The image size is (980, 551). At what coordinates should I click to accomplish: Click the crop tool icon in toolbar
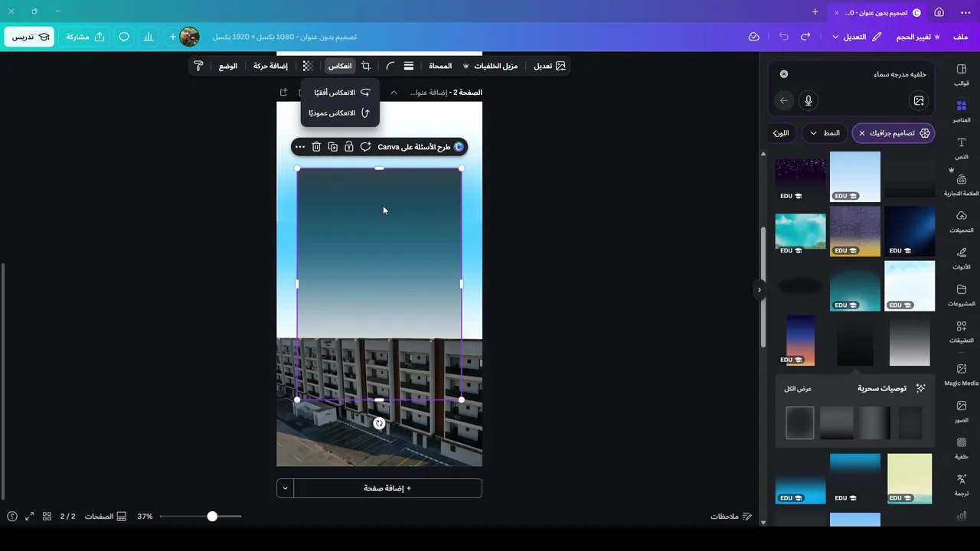coord(366,66)
